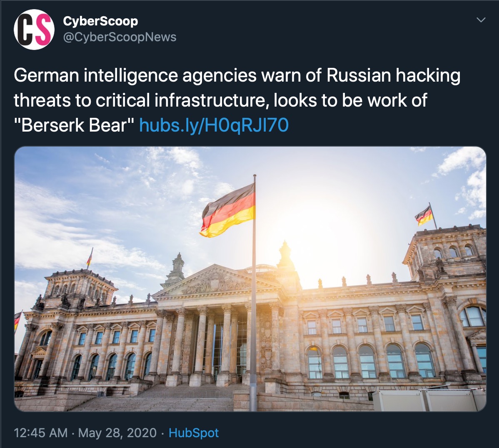This screenshot has height=448, width=499.
Task: Open the CyberScoop profile avatar logo
Action: point(34,29)
